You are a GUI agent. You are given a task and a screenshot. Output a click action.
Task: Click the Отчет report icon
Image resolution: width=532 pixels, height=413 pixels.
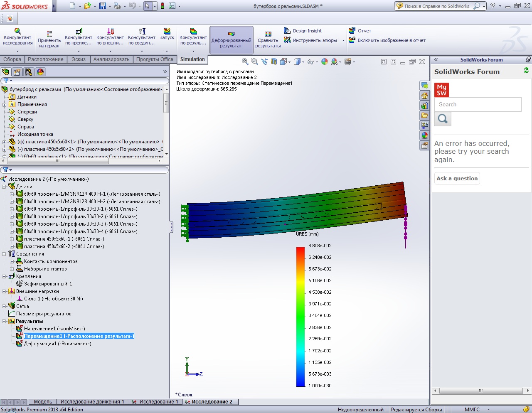[x=352, y=31]
